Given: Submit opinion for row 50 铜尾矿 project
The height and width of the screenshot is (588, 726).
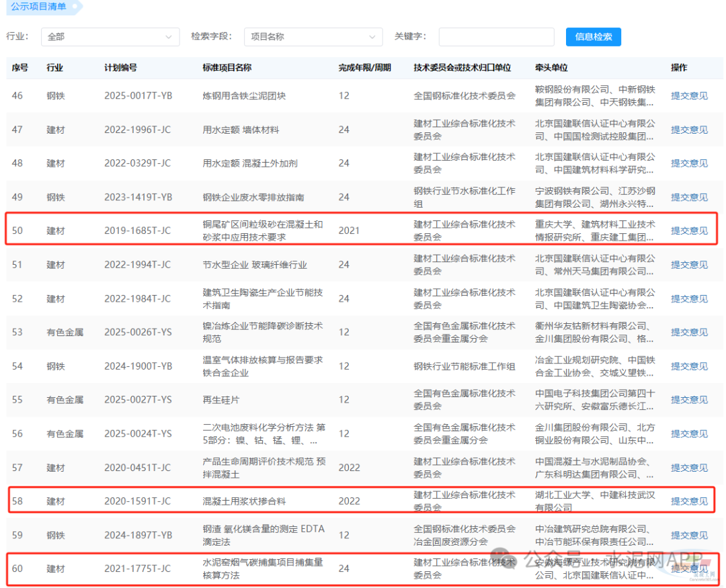Looking at the screenshot, I should point(689,230).
